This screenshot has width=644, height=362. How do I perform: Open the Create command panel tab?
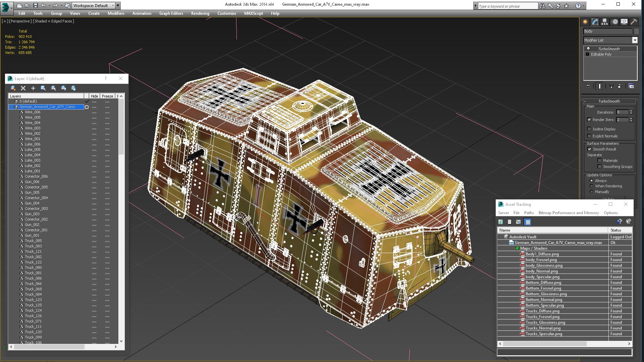(x=585, y=22)
